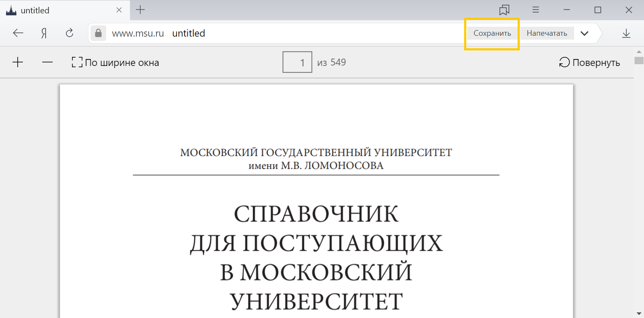Minimize the browser window
The width and height of the screenshot is (644, 318).
567,10
